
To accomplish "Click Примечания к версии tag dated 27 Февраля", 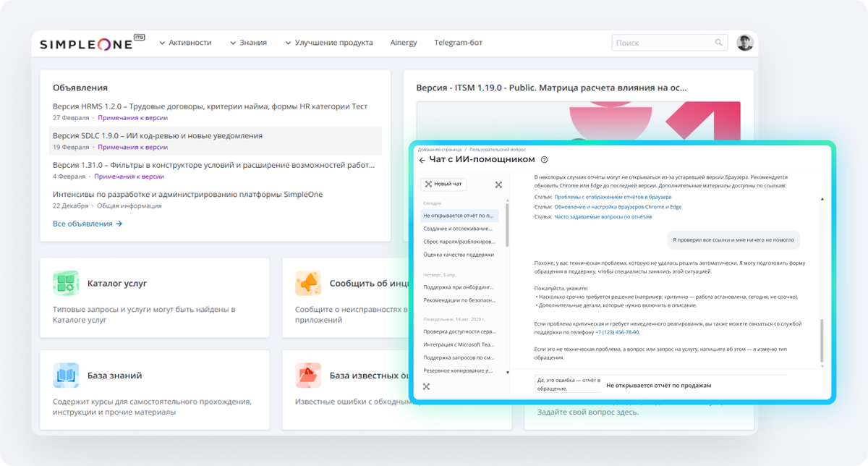I will 132,117.
